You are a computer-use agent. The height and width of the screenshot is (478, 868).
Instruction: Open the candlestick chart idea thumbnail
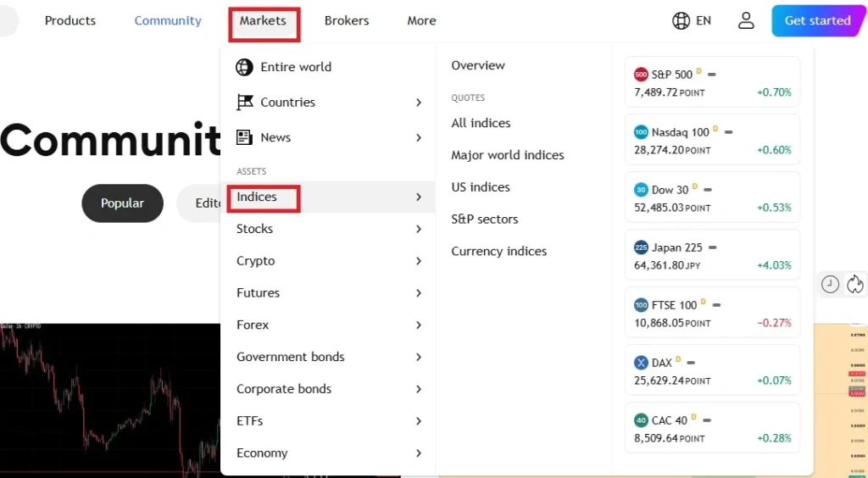[110, 401]
